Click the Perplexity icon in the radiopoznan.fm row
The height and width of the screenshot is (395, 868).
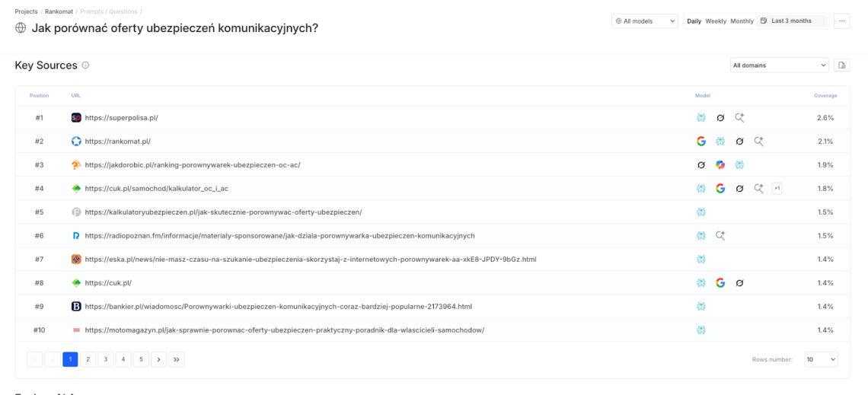click(x=701, y=236)
